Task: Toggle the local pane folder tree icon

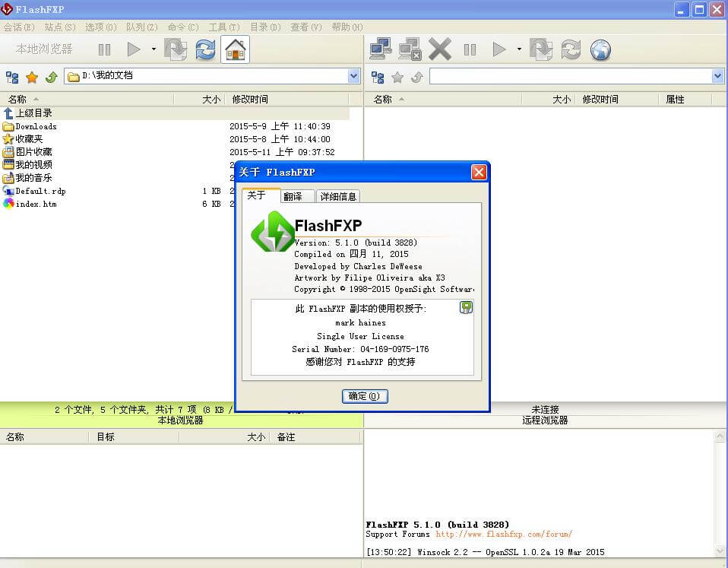Action: click(12, 77)
